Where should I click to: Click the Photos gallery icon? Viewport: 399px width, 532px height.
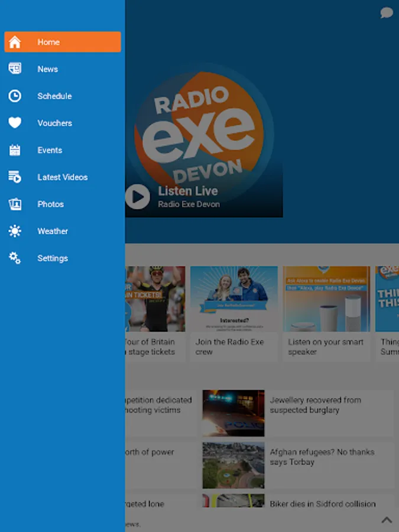(x=15, y=204)
